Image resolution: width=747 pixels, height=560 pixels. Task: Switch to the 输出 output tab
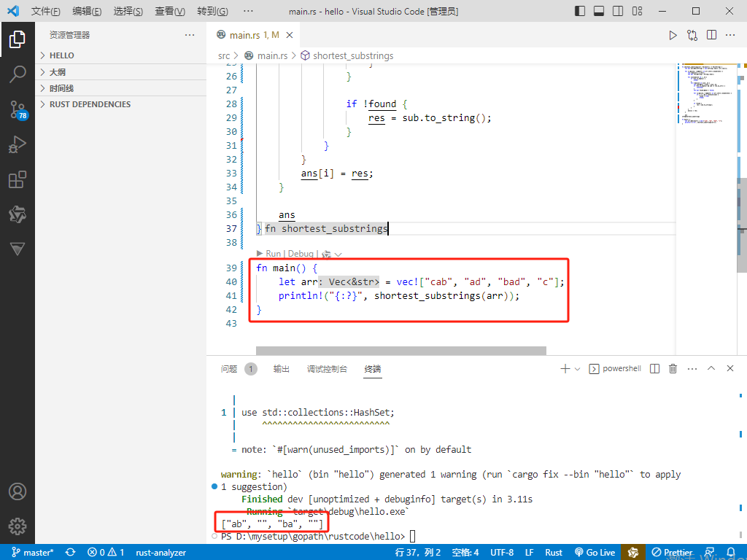click(281, 369)
